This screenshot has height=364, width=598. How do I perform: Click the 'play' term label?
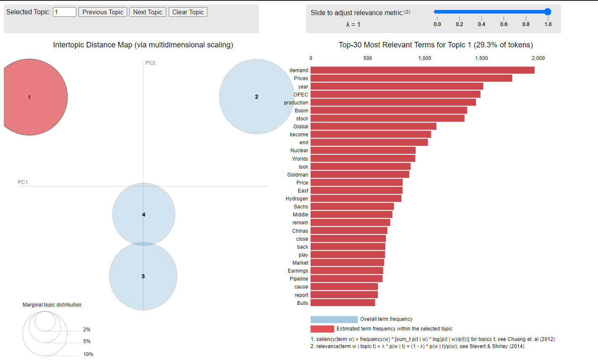[x=303, y=255]
